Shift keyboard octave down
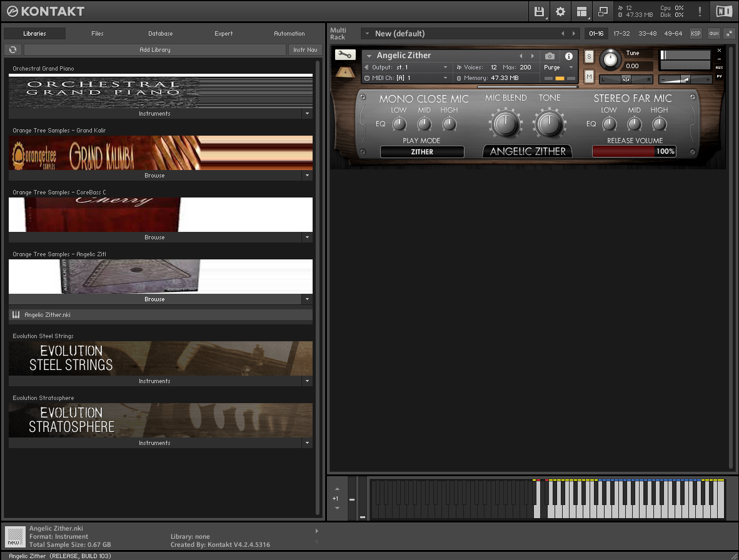The width and height of the screenshot is (739, 560). 337,507
